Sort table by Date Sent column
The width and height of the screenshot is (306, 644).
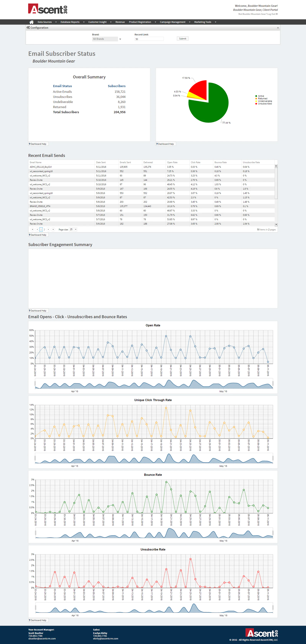[101, 162]
